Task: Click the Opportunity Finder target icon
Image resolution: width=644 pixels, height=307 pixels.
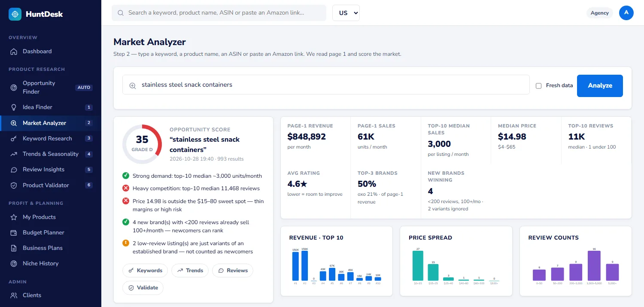Action: [14, 88]
